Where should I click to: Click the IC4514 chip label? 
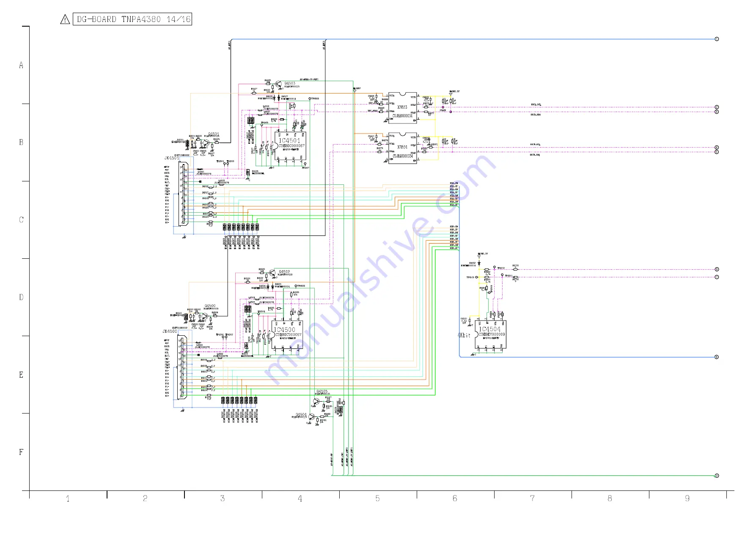(402, 147)
